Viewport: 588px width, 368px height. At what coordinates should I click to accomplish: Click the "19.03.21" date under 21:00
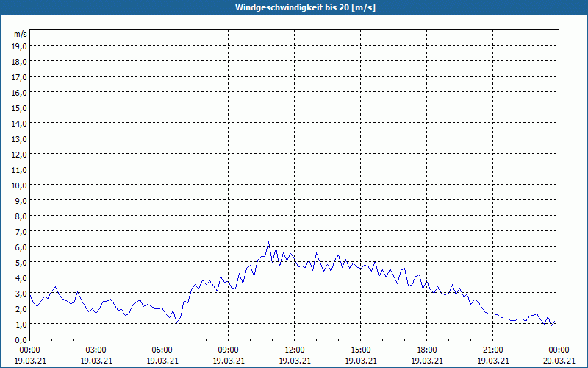click(x=492, y=361)
